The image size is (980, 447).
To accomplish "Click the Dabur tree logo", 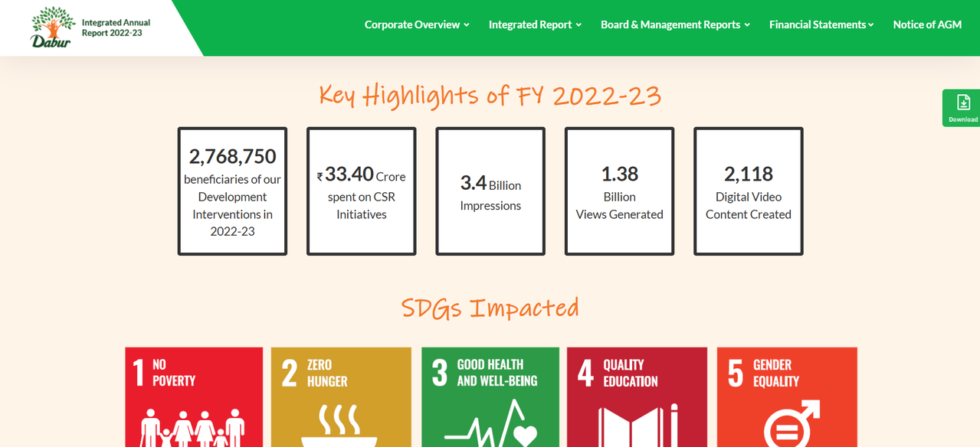I will (x=53, y=27).
